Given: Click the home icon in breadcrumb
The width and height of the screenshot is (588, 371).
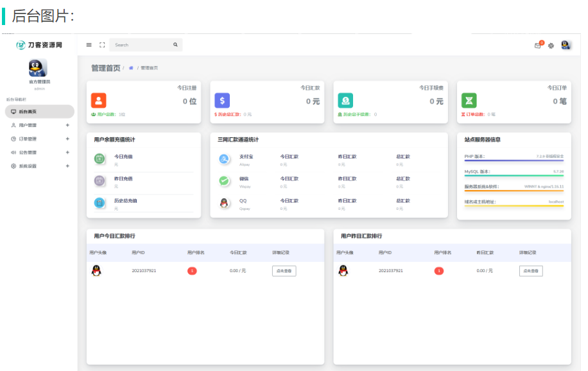Looking at the screenshot, I should (x=131, y=68).
